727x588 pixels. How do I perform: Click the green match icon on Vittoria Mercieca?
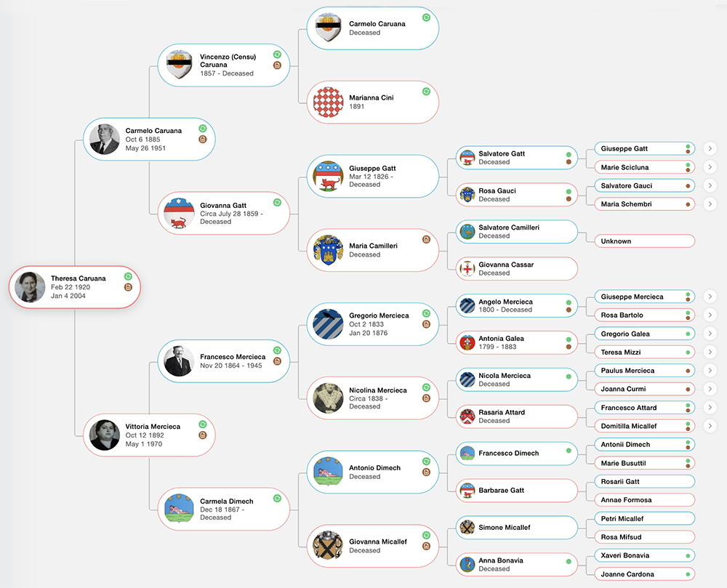tap(203, 423)
